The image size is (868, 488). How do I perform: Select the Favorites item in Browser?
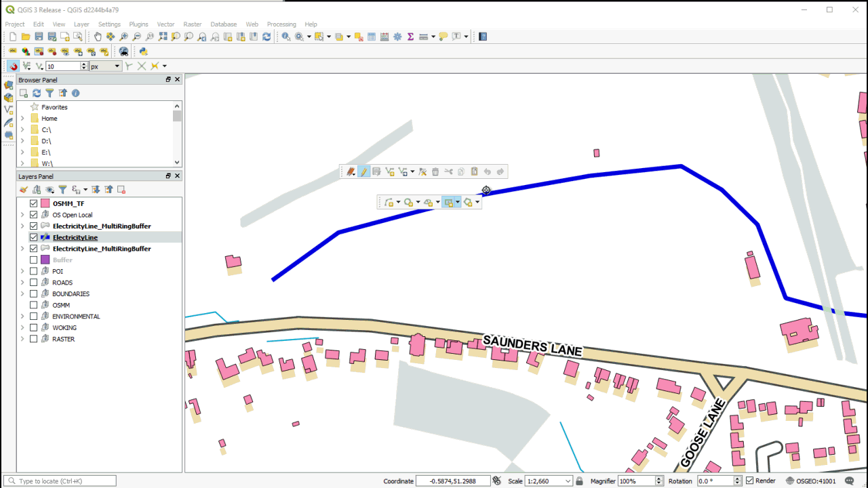click(54, 107)
